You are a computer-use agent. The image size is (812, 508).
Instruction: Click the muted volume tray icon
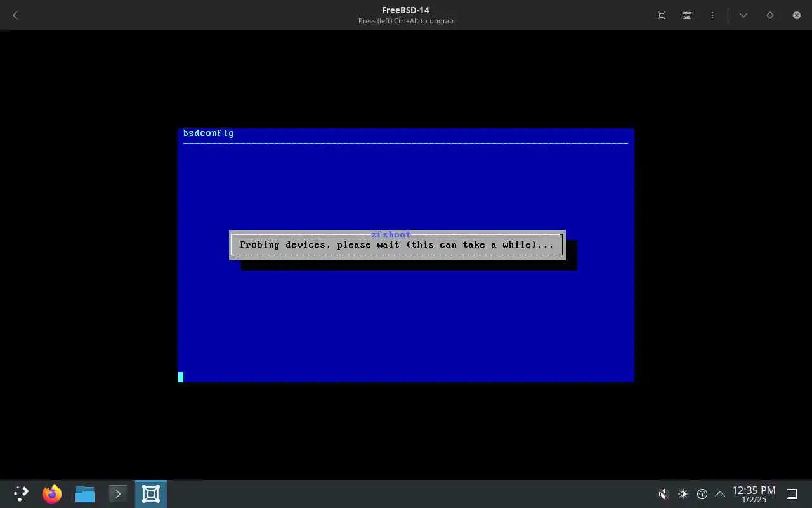coord(664,494)
